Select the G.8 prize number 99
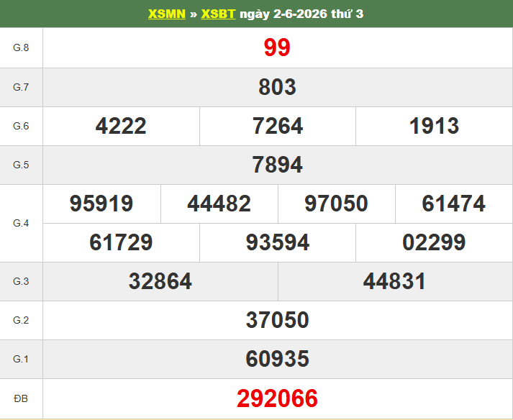Image resolution: width=513 pixels, height=420 pixels. click(277, 47)
